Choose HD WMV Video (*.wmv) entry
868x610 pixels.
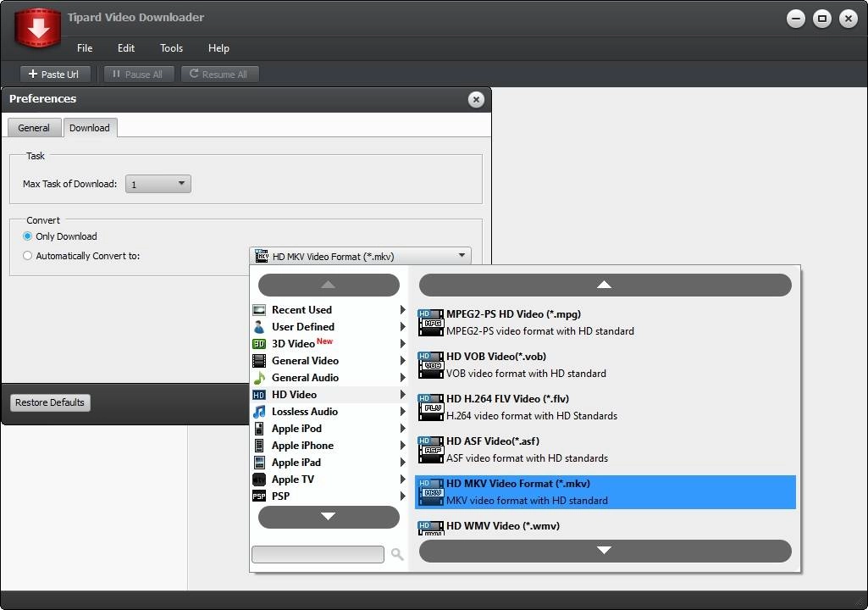(605, 528)
